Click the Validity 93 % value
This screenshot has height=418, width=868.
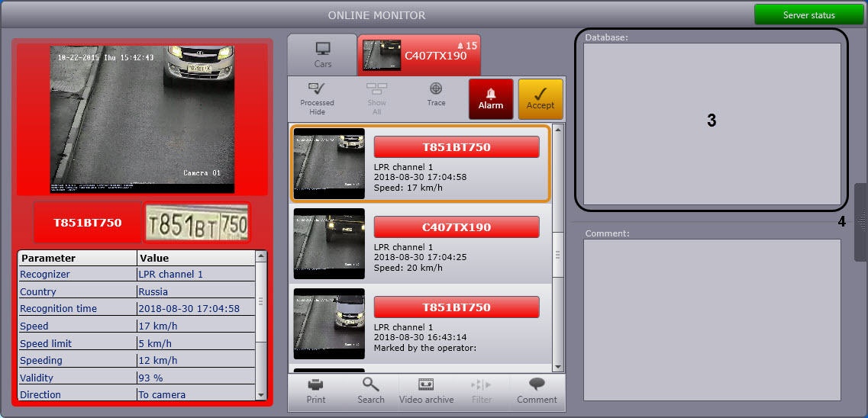tap(196, 378)
